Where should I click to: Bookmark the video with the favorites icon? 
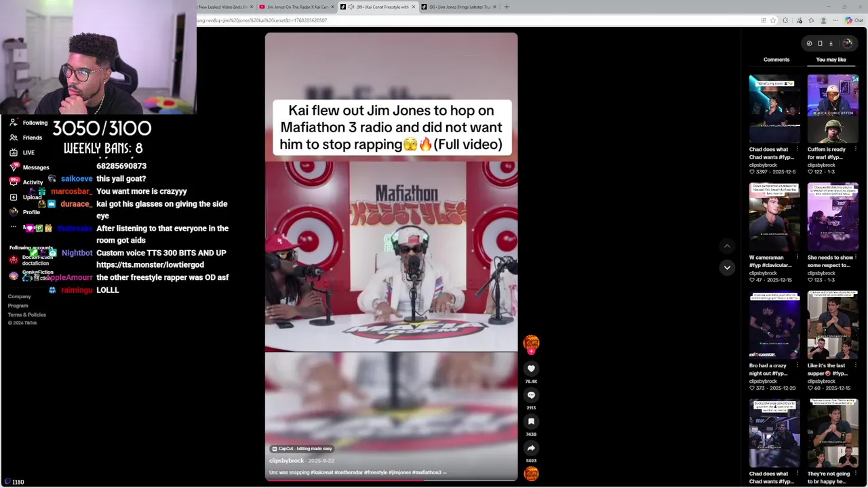tap(531, 422)
